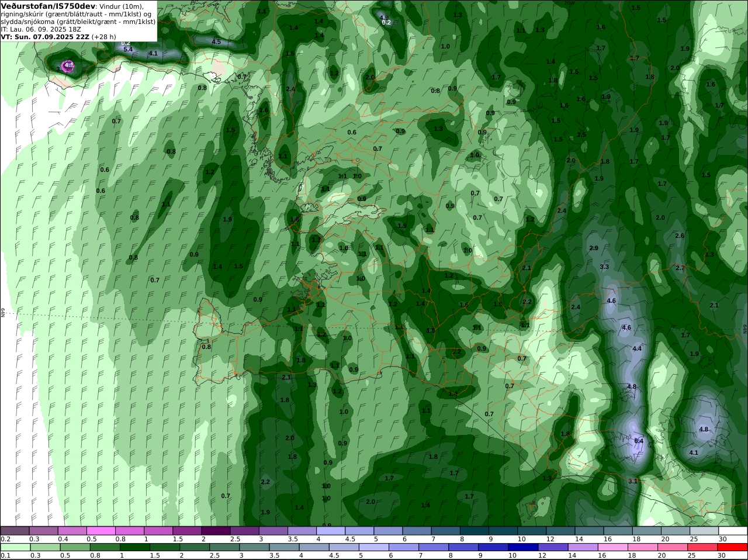This screenshot has height=560, width=748.
Task: Pick top legend teal swatch between 9 and 10
Action: pyautogui.click(x=503, y=531)
